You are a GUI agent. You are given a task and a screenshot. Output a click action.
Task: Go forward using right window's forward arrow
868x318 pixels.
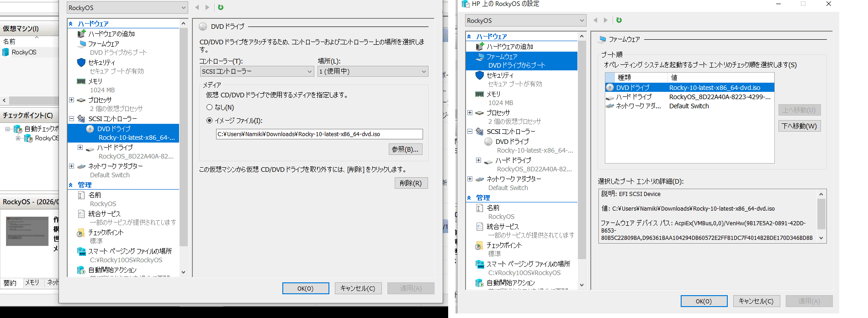[x=606, y=20]
